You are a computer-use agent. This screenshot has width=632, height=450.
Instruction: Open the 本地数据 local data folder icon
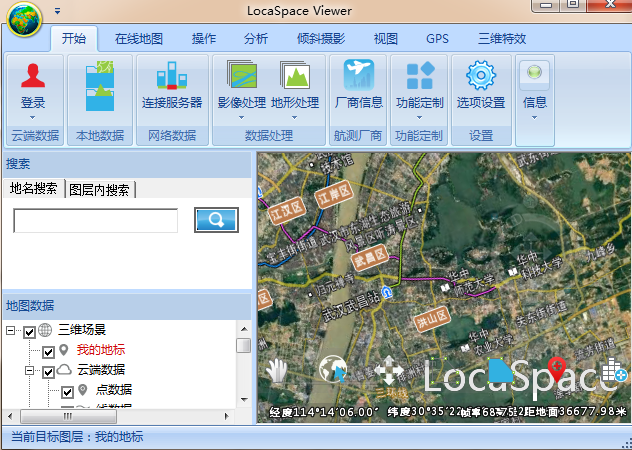[100, 86]
